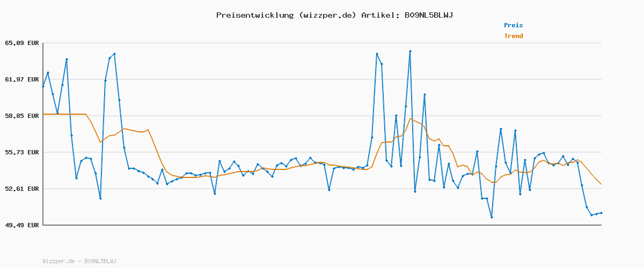This screenshot has height=268, width=644.
Task: Click the lowest data point on price line
Action: (492, 217)
